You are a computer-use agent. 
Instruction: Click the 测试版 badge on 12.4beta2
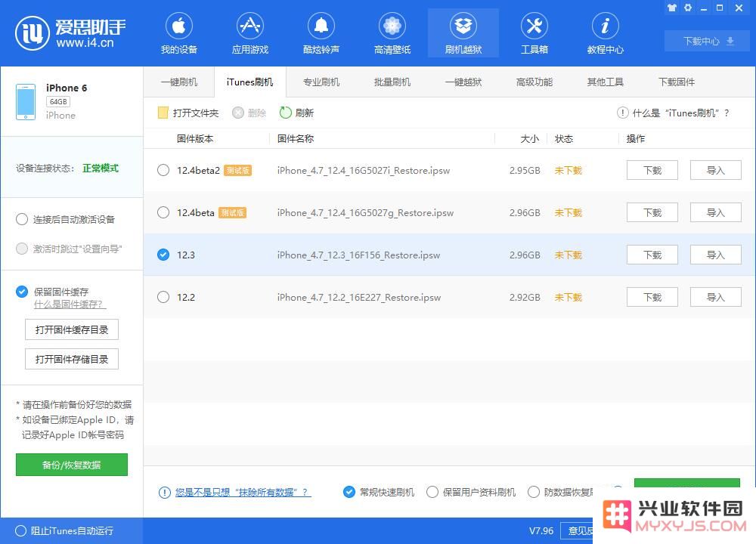click(237, 170)
